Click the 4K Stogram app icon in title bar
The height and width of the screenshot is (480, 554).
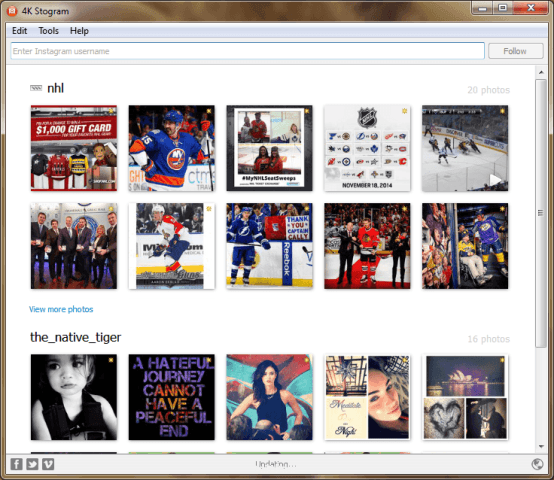click(12, 11)
